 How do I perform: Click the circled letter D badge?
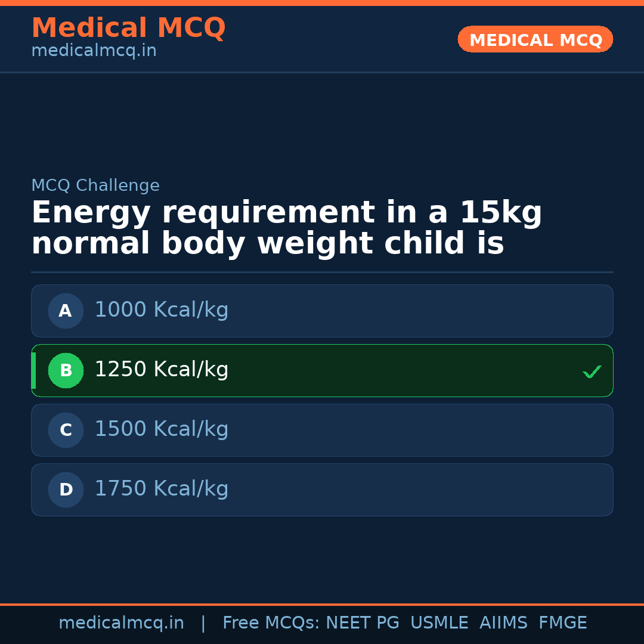[66, 490]
